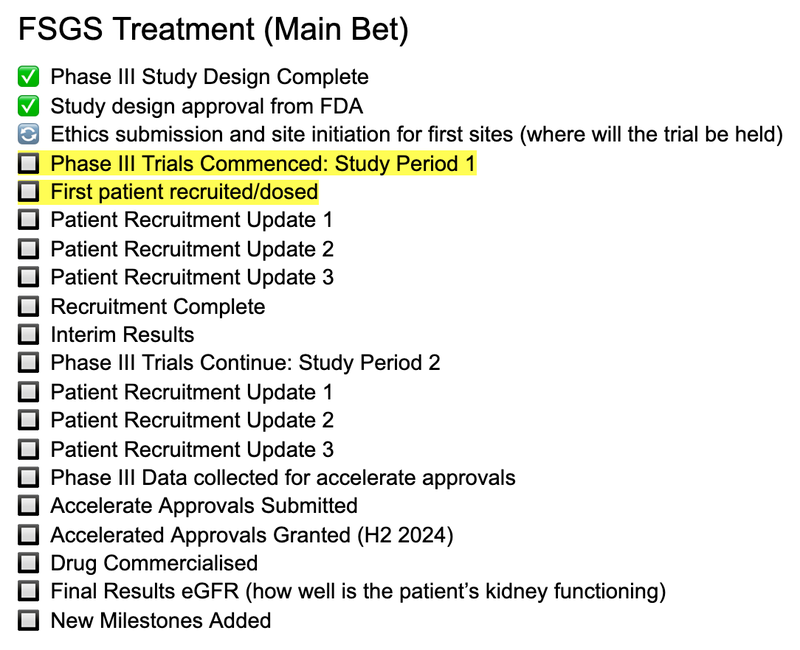Tick the New Milestones Added checkbox
Image resolution: width=800 pixels, height=650 pixels.
coord(28,621)
